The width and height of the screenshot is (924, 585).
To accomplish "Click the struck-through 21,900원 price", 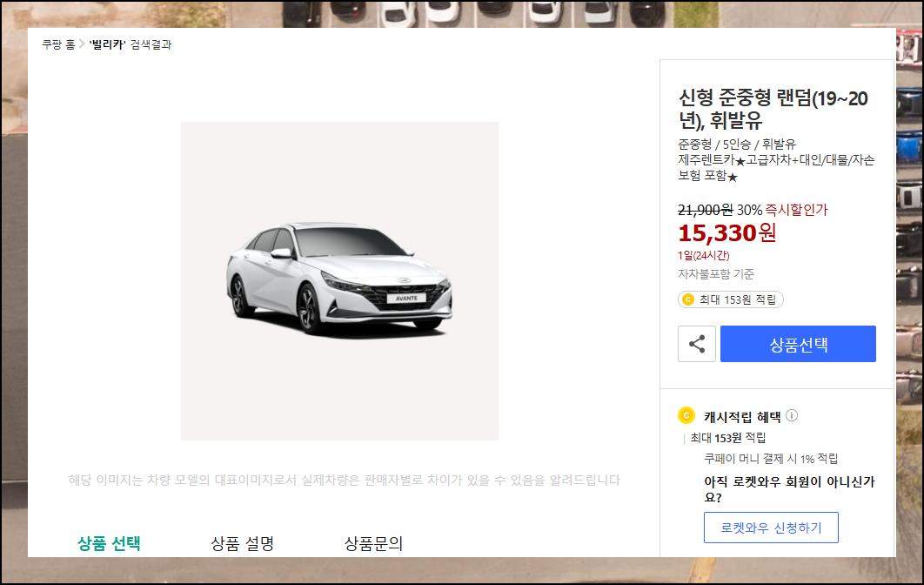I will click(x=705, y=210).
